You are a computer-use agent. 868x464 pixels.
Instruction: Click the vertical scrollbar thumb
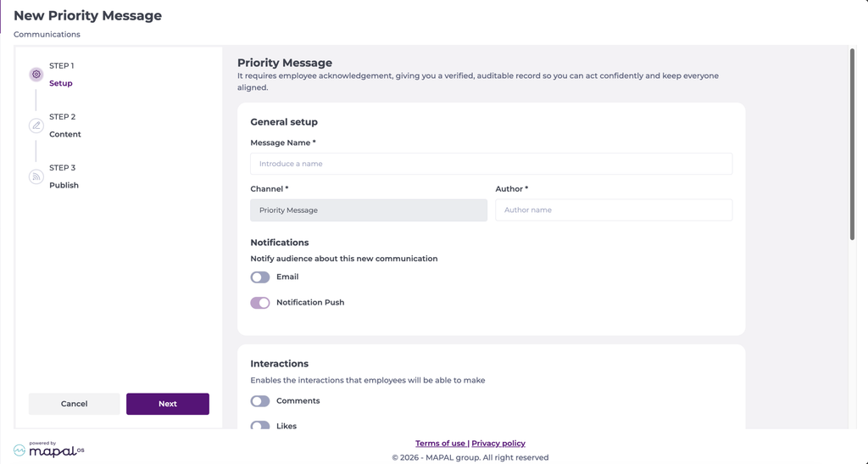852,144
